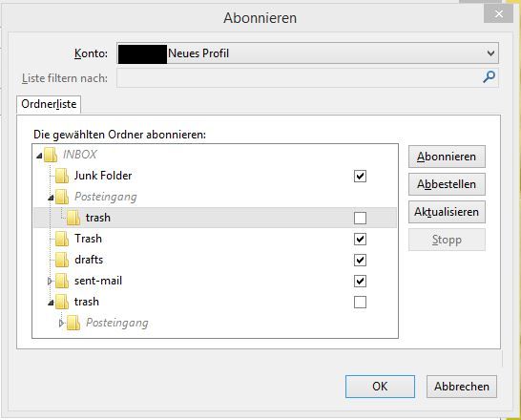
Task: Check the highlighted trash row checkbox
Action: [x=360, y=218]
